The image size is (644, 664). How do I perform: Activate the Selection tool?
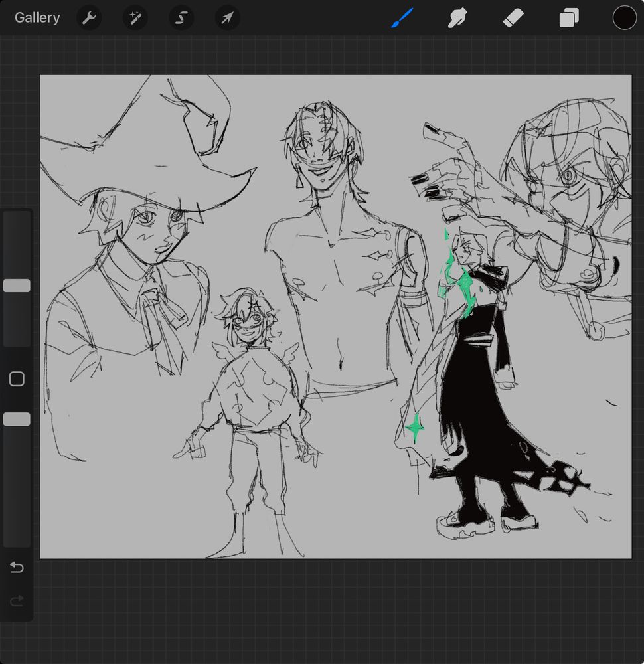[181, 18]
